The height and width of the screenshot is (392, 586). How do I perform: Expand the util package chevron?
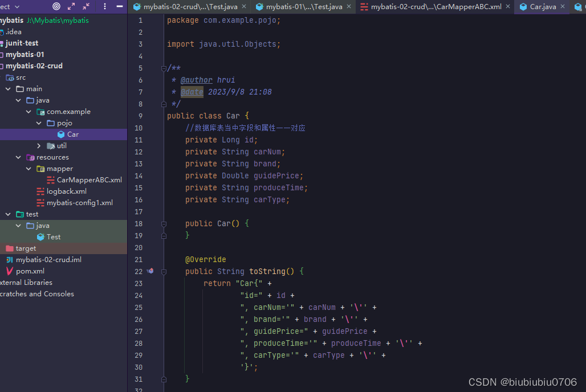[x=39, y=146]
